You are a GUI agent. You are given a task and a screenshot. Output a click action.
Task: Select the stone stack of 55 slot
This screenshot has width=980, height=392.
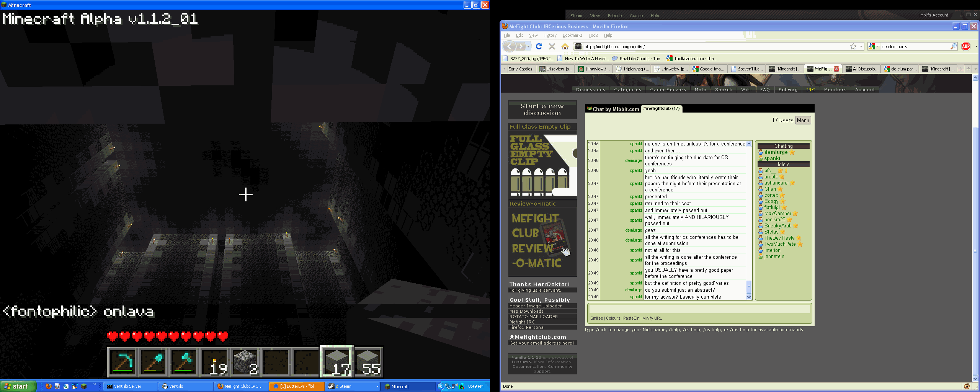367,362
